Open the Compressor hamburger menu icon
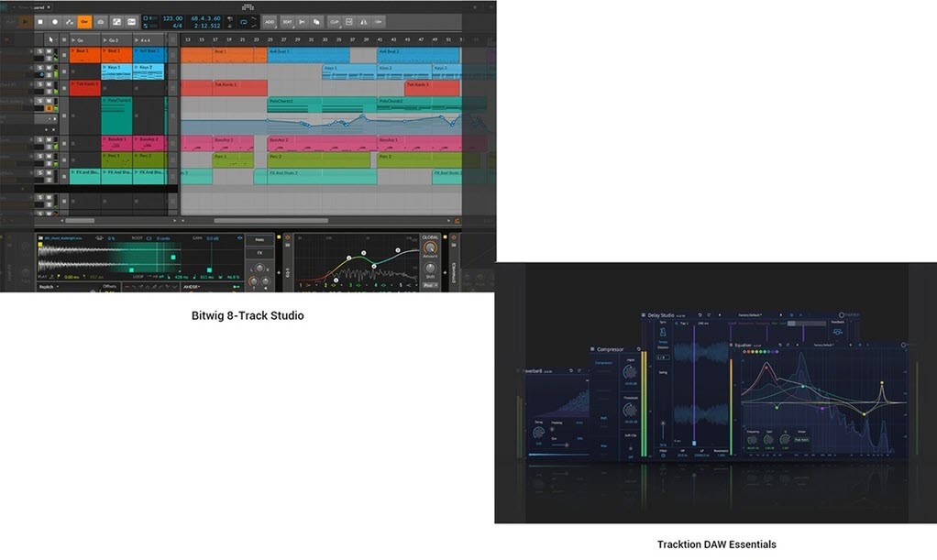Image resolution: width=937 pixels, height=560 pixels. click(592, 349)
